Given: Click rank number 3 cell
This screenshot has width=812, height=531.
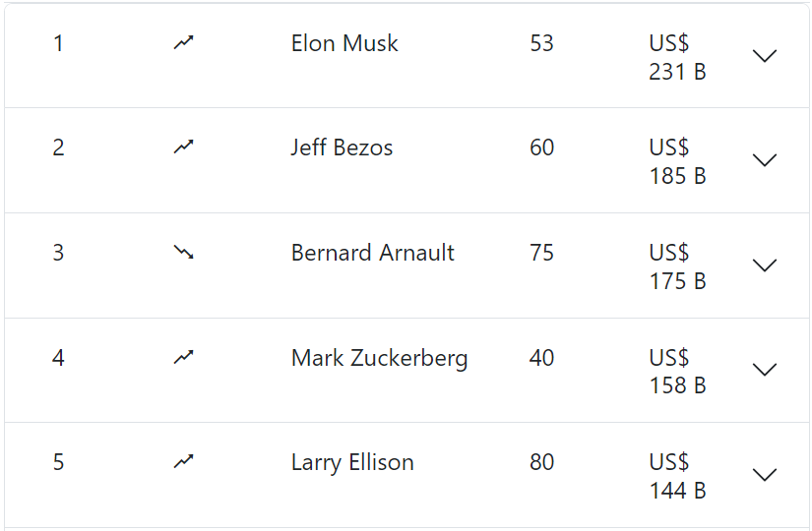Looking at the screenshot, I should 58,253.
